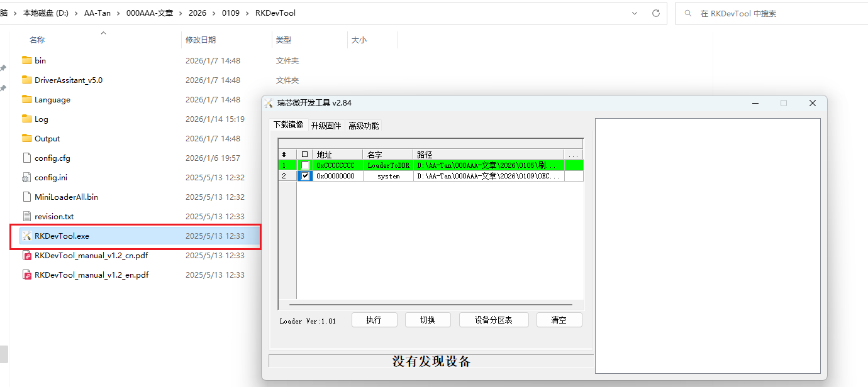Click the Log folder icon
This screenshot has height=387, width=868.
click(26, 119)
